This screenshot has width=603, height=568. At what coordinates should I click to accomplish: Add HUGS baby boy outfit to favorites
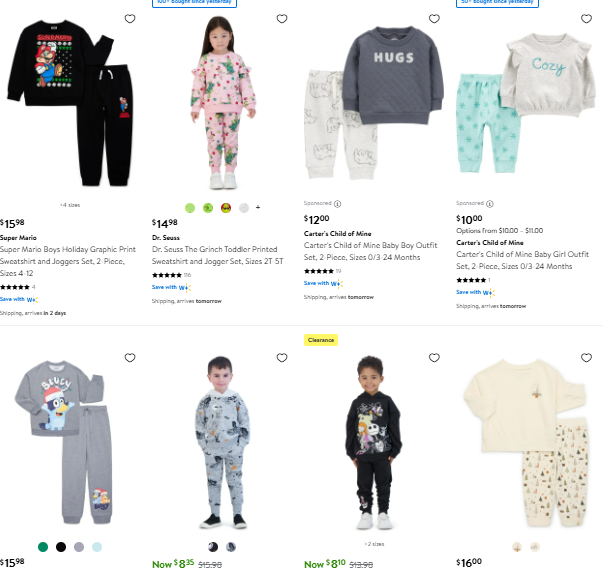[434, 18]
